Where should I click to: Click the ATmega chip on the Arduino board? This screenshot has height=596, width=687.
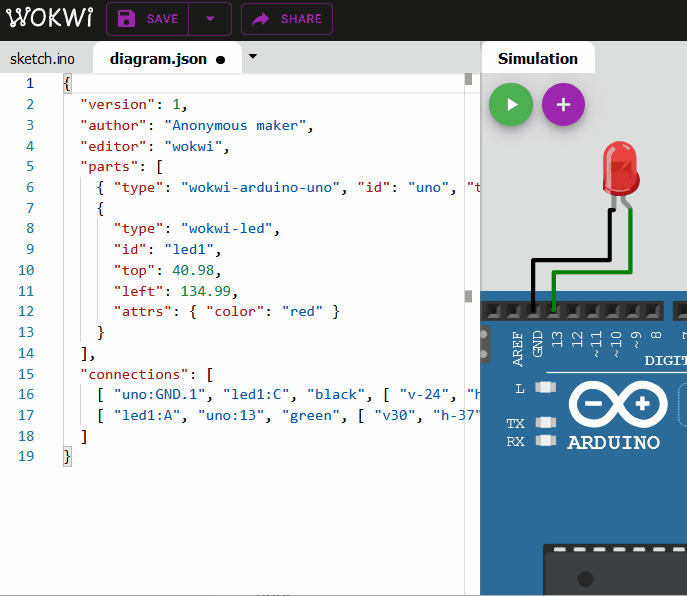[x=615, y=570]
